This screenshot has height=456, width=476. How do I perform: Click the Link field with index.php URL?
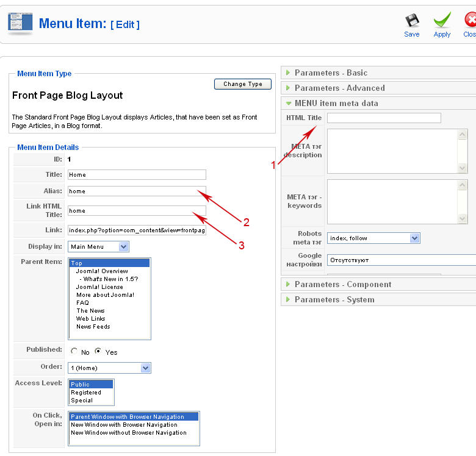[137, 230]
